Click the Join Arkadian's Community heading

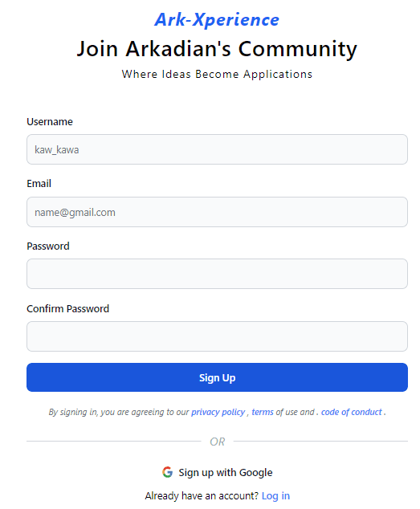click(x=217, y=49)
